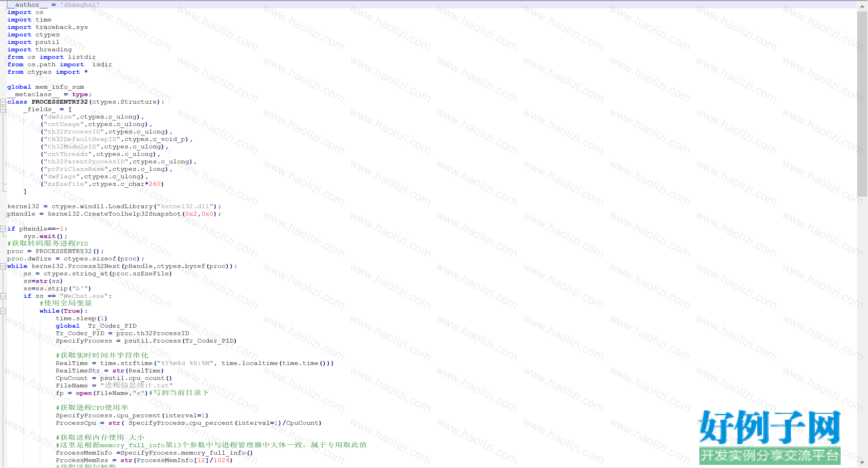Click the comment '#使用全局变量'
Screen dimensions: 868x468
pos(66,303)
